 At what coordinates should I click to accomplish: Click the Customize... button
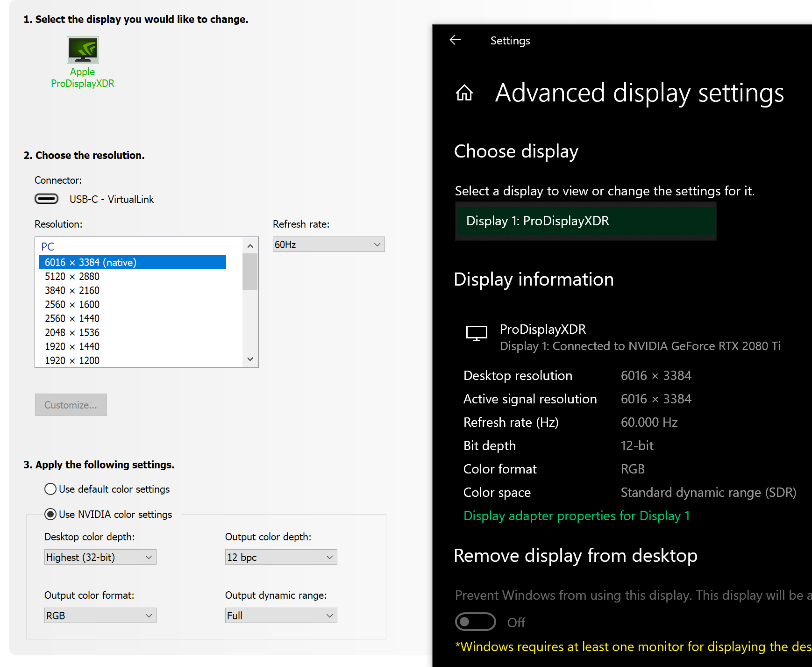[x=71, y=405]
